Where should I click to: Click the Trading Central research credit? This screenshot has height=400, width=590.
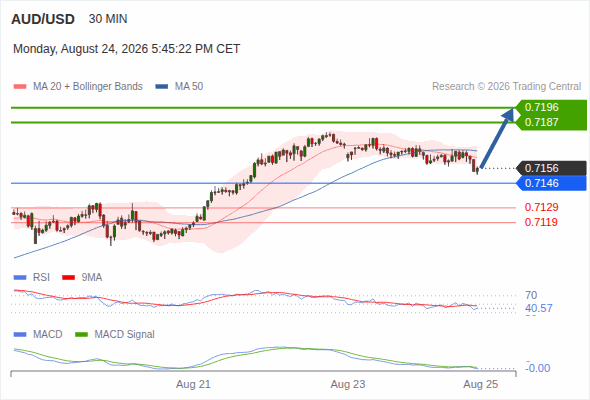pyautogui.click(x=506, y=87)
